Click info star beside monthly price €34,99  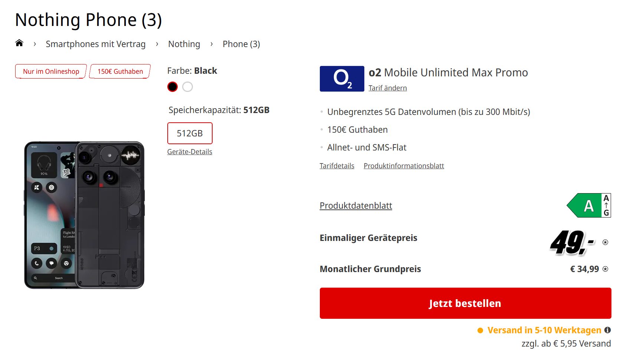[605, 269]
